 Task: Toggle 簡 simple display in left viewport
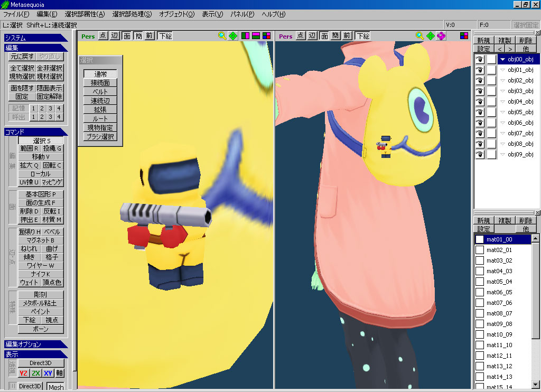tap(138, 35)
